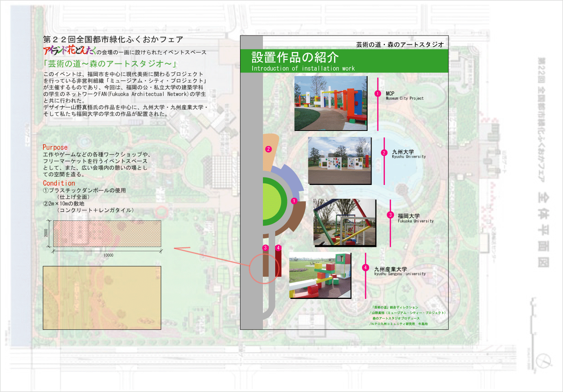Click the number 1 badge beside MCP label
The height and width of the screenshot is (392, 563).
click(x=378, y=93)
